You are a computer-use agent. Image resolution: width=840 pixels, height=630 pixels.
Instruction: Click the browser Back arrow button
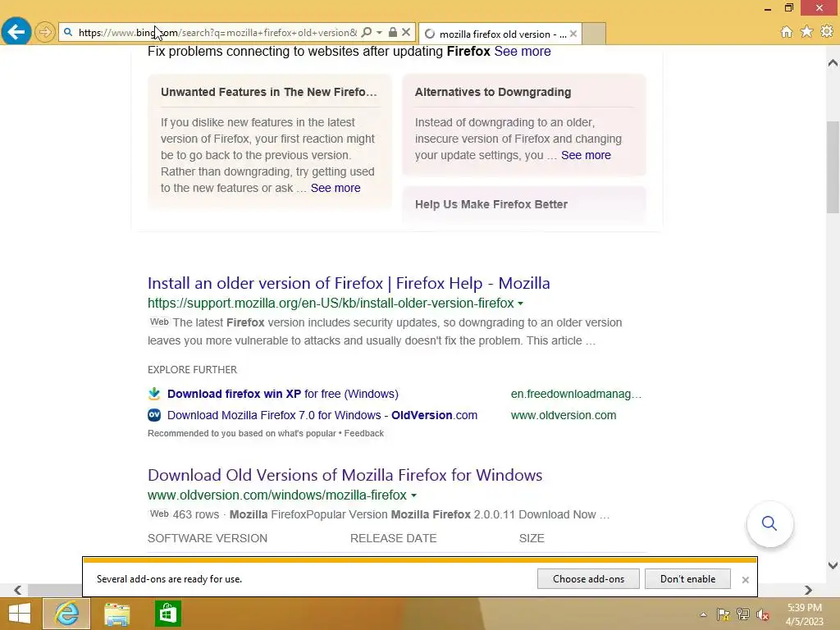click(x=16, y=32)
